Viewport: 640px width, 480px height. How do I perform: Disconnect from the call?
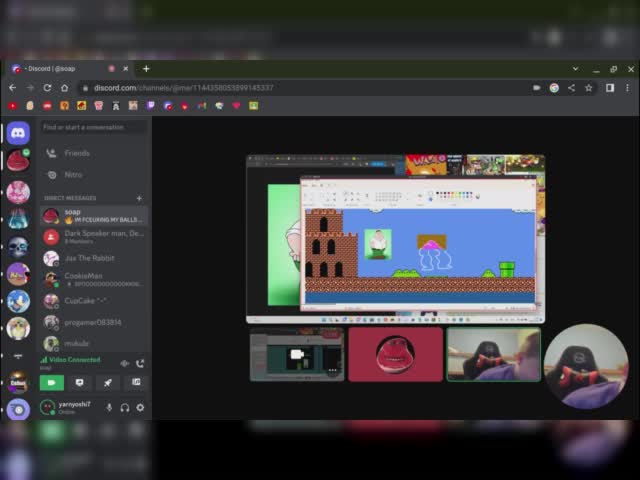(x=140, y=363)
